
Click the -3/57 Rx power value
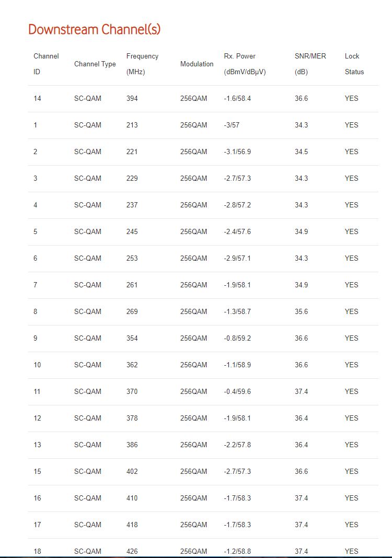[232, 125]
